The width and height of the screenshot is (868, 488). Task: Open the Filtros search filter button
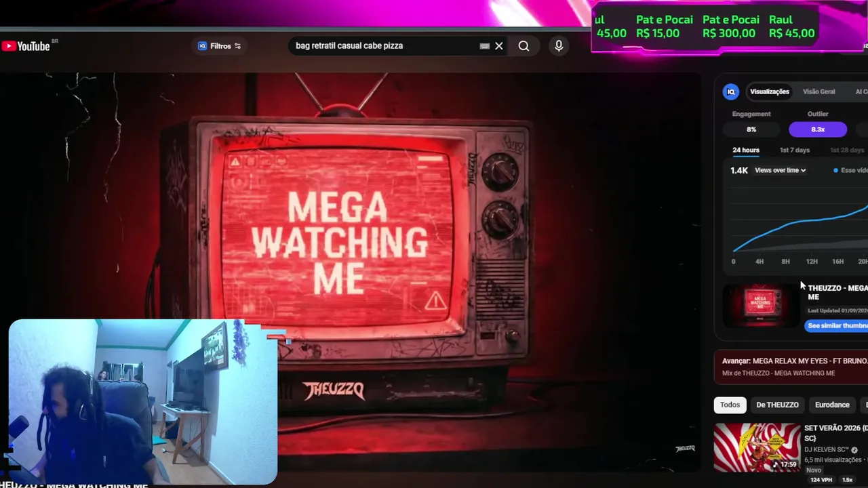[219, 46]
